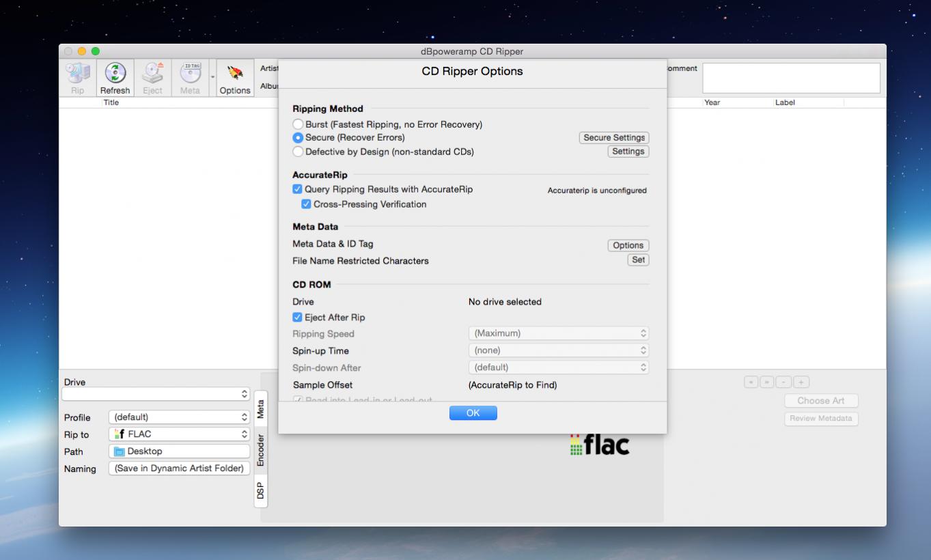Click the Options cable icon in toolbar

(x=234, y=74)
